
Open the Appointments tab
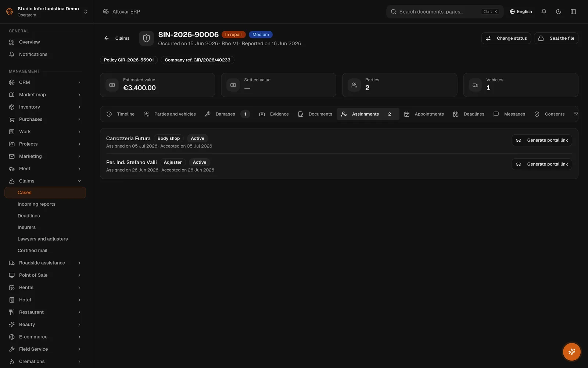[x=424, y=114]
